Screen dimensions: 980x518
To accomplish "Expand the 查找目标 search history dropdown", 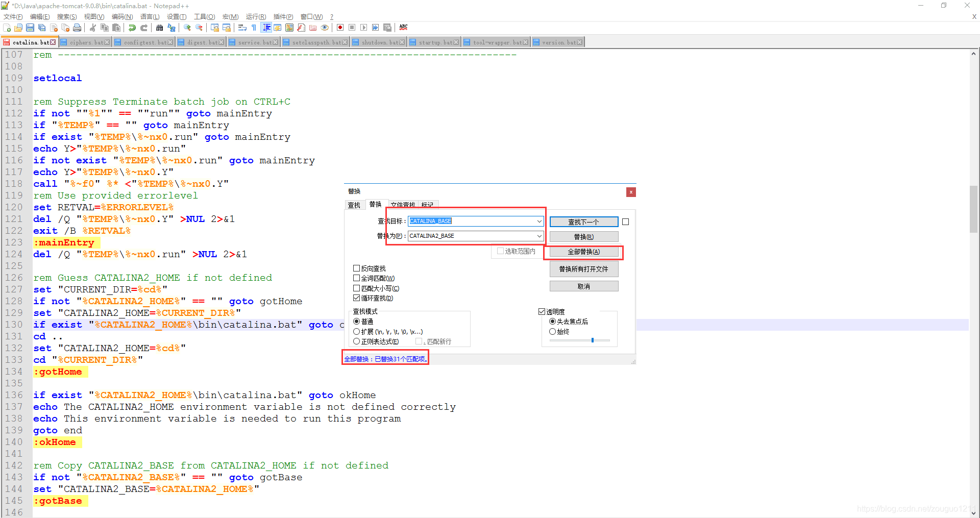I will (x=540, y=221).
